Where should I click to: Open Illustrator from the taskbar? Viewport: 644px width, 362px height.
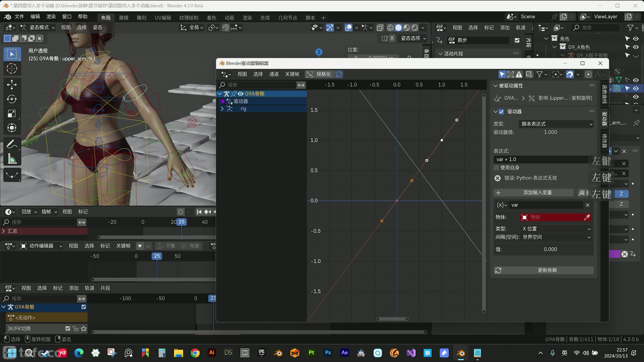212,353
